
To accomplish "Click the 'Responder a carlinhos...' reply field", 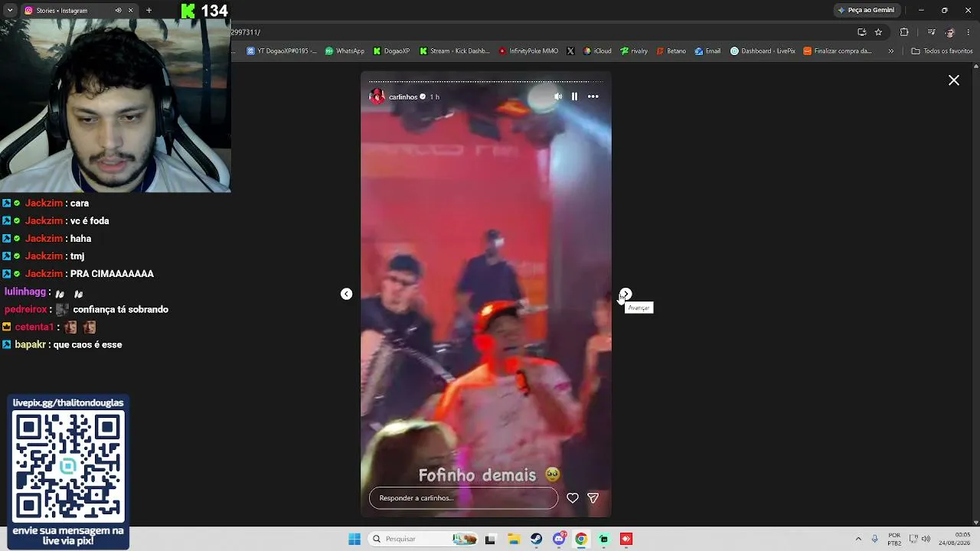I will pos(464,498).
